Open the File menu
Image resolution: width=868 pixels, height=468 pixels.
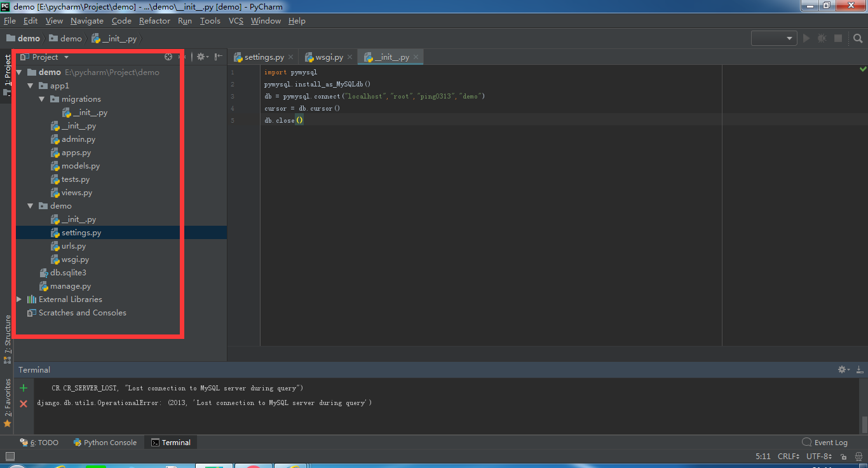tap(10, 21)
